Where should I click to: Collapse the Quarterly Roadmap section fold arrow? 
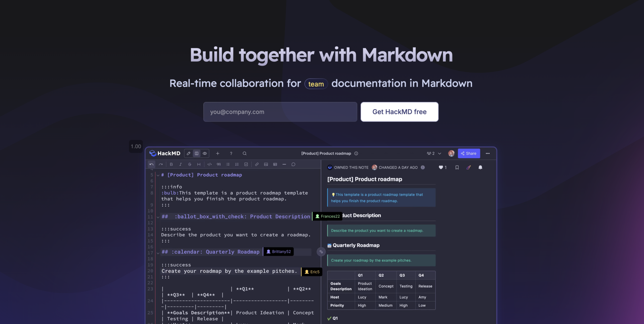coord(158,253)
